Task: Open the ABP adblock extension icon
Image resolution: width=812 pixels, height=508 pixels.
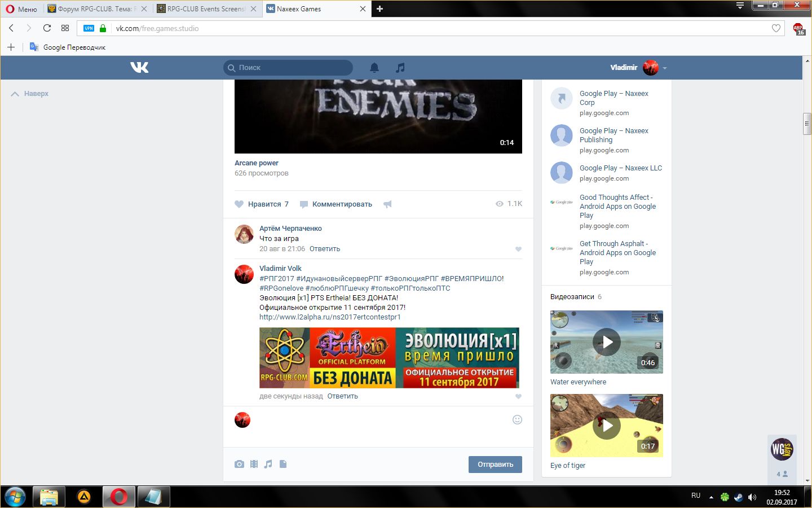Action: [x=798, y=29]
